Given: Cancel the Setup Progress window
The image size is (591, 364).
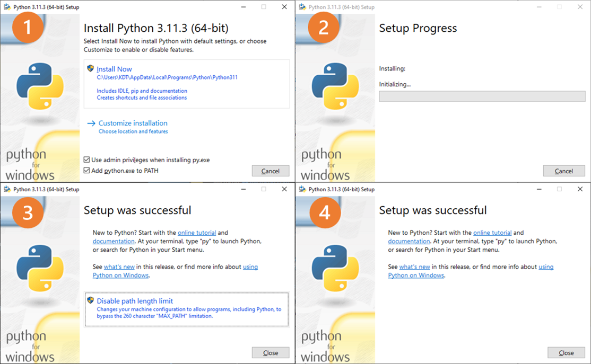Looking at the screenshot, I should tap(564, 171).
